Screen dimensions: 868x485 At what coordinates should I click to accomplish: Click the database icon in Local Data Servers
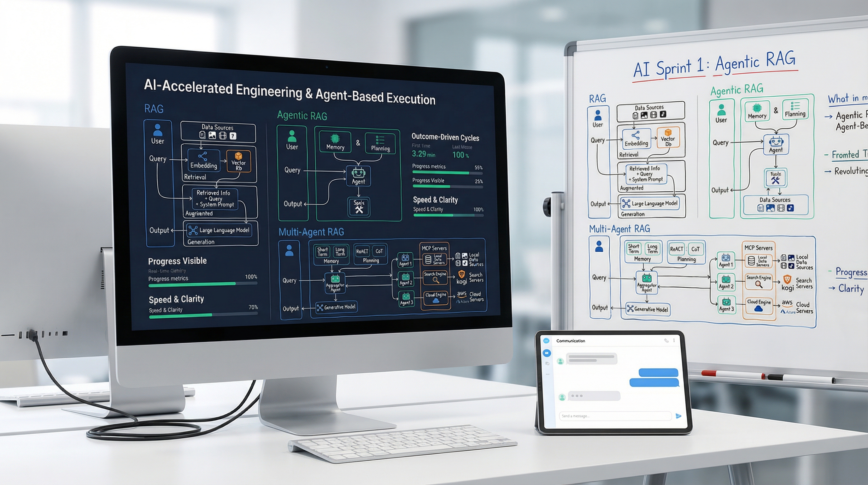pyautogui.click(x=428, y=259)
